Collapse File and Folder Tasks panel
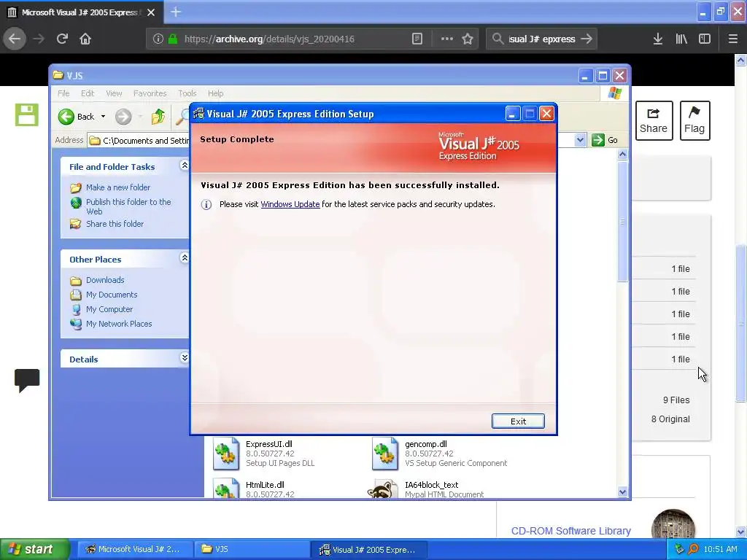Image resolution: width=747 pixels, height=560 pixels. tap(185, 166)
